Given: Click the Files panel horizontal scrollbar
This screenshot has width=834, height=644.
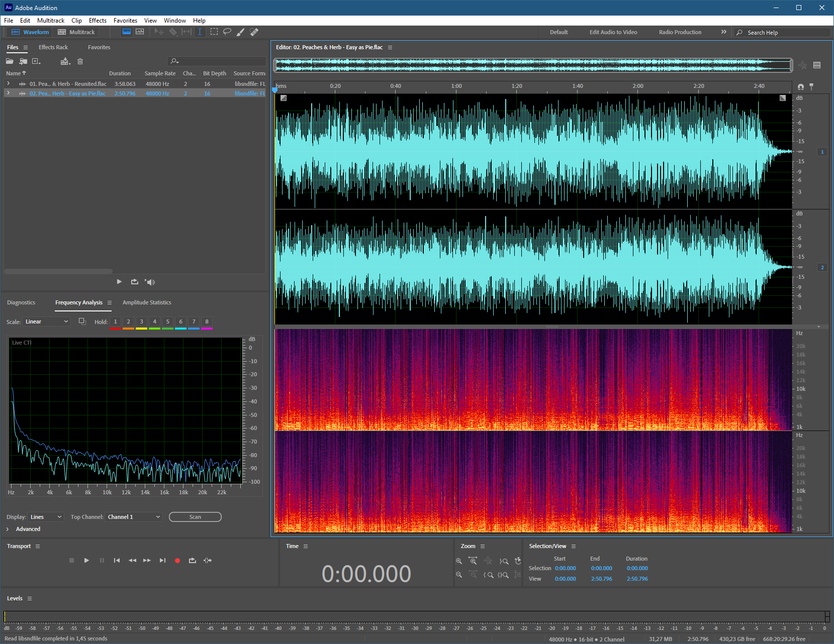Looking at the screenshot, I should point(58,271).
